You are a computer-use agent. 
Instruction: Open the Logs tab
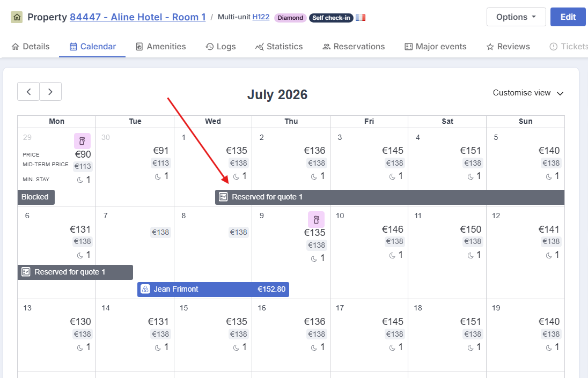[220, 47]
